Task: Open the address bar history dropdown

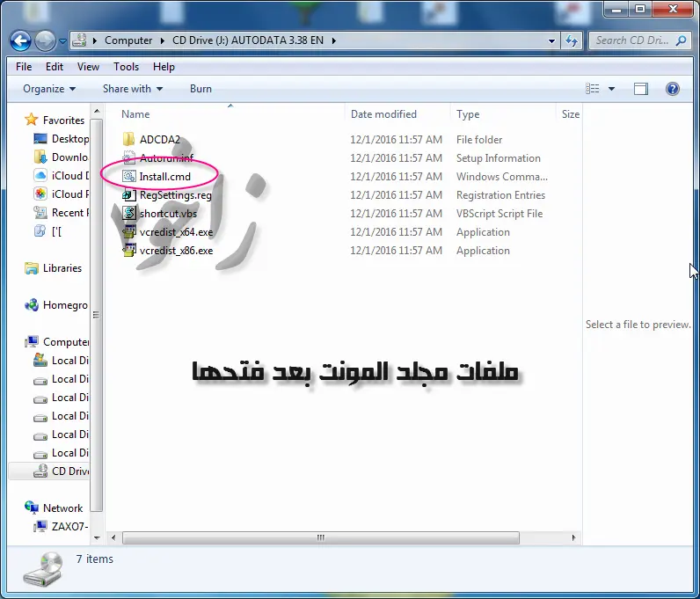Action: (551, 40)
